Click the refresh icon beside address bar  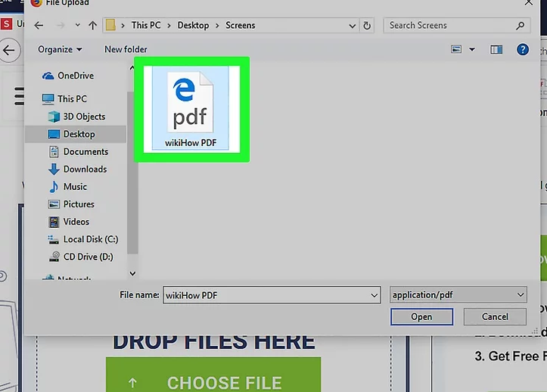pos(368,26)
